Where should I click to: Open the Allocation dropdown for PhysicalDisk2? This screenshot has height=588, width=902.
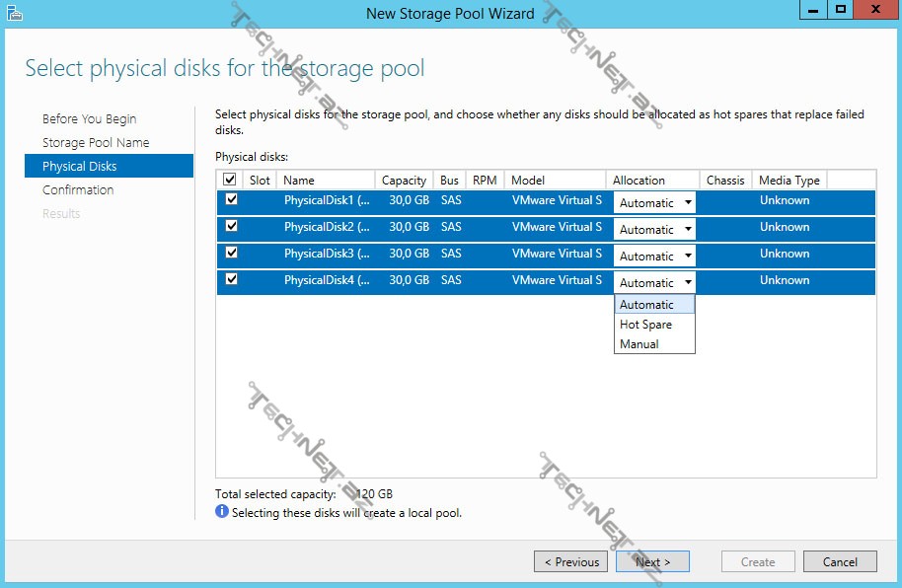pos(655,229)
